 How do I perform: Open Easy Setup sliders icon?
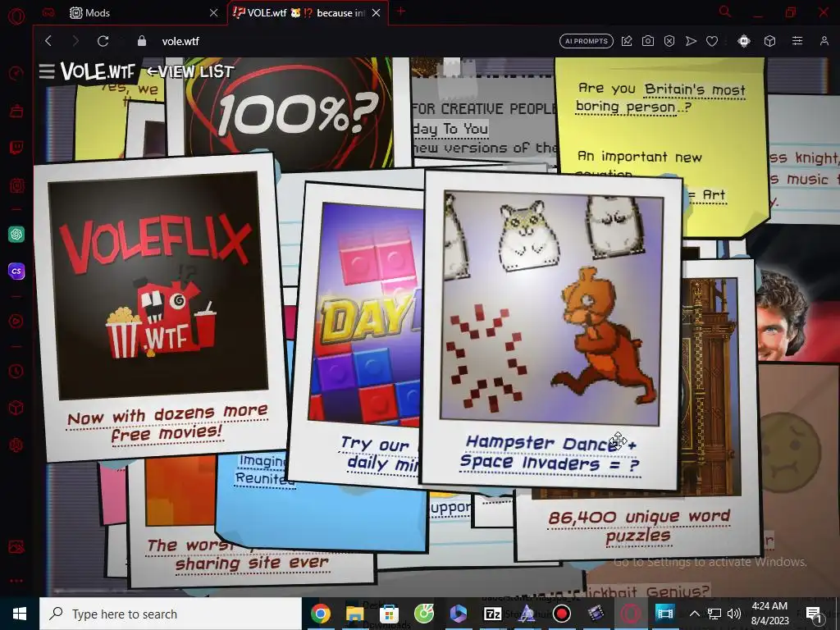(797, 41)
